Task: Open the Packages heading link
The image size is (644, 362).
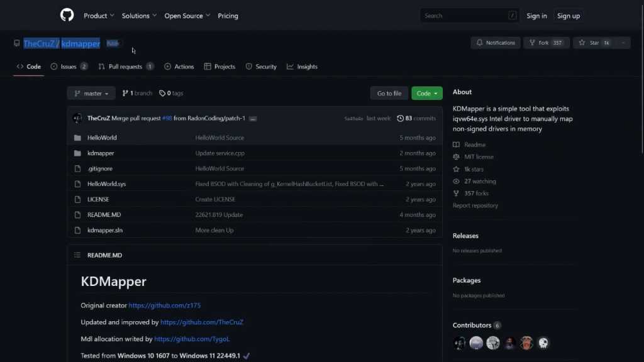Action: click(x=467, y=280)
